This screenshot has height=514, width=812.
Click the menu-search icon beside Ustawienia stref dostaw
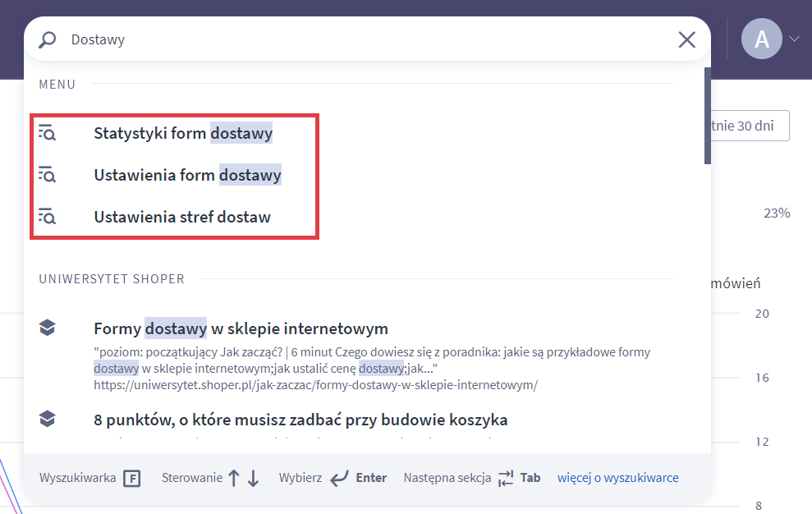click(x=47, y=216)
